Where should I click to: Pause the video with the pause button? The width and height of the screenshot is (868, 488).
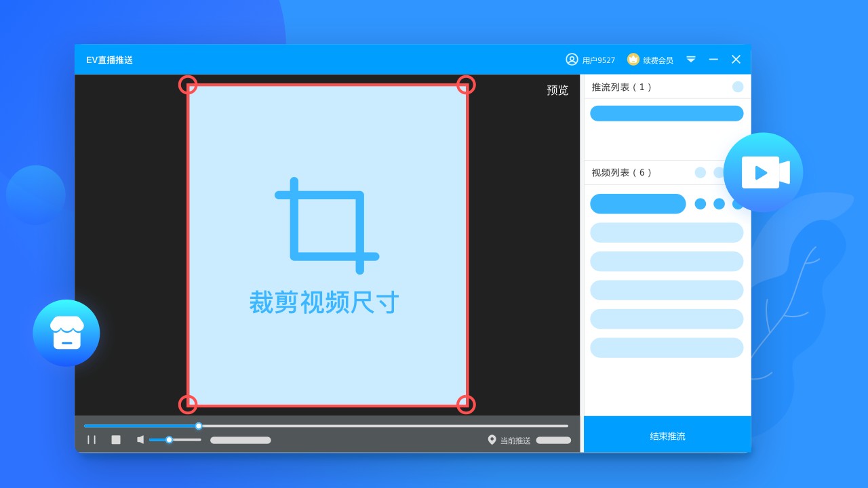92,440
